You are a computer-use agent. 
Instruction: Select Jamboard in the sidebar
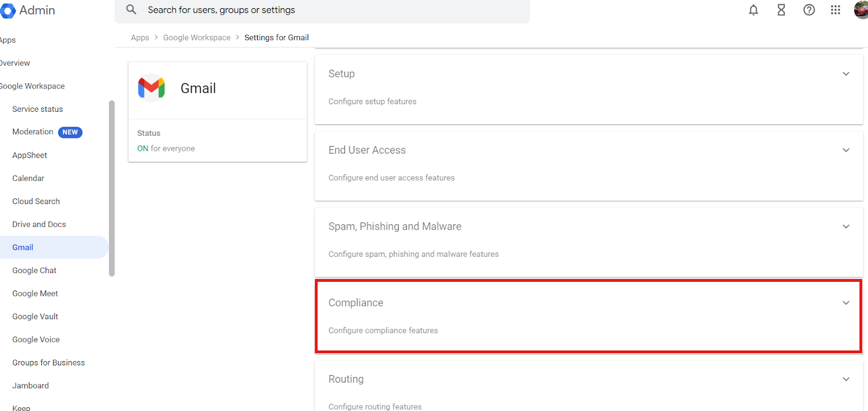pos(30,386)
